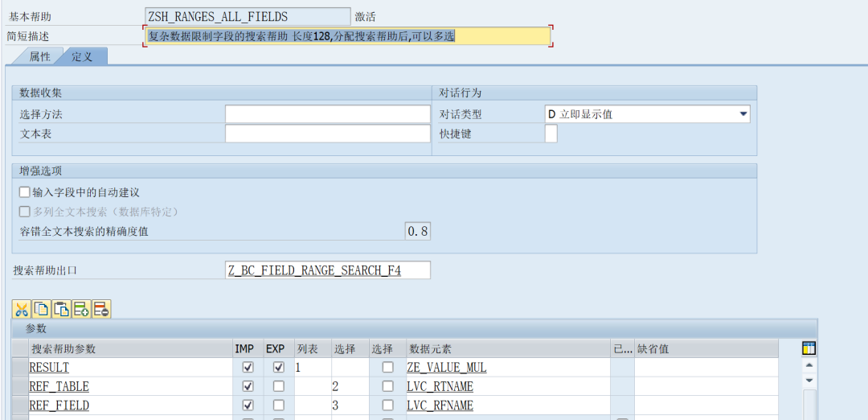Open the LVC_RFNAME data element link
868x420 pixels.
[x=440, y=405]
